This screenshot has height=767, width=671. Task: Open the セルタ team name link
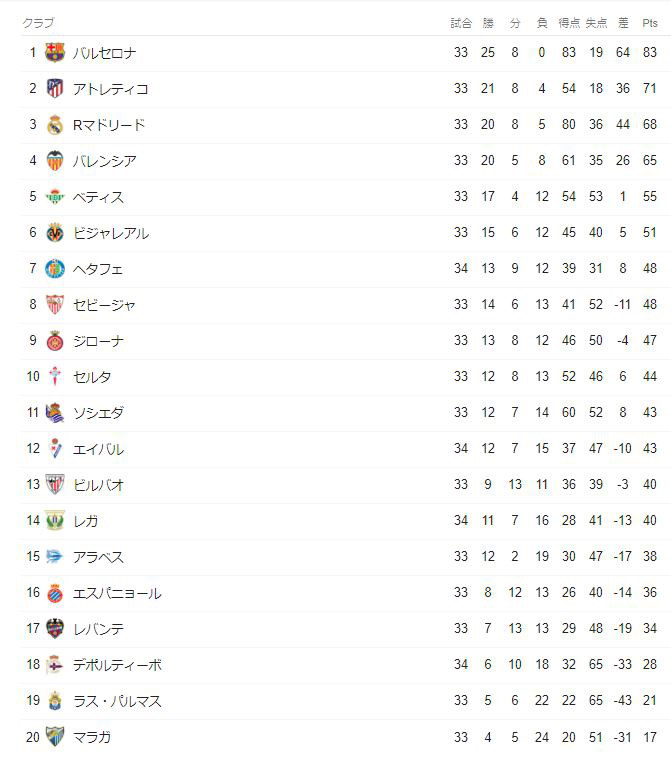[x=92, y=377]
